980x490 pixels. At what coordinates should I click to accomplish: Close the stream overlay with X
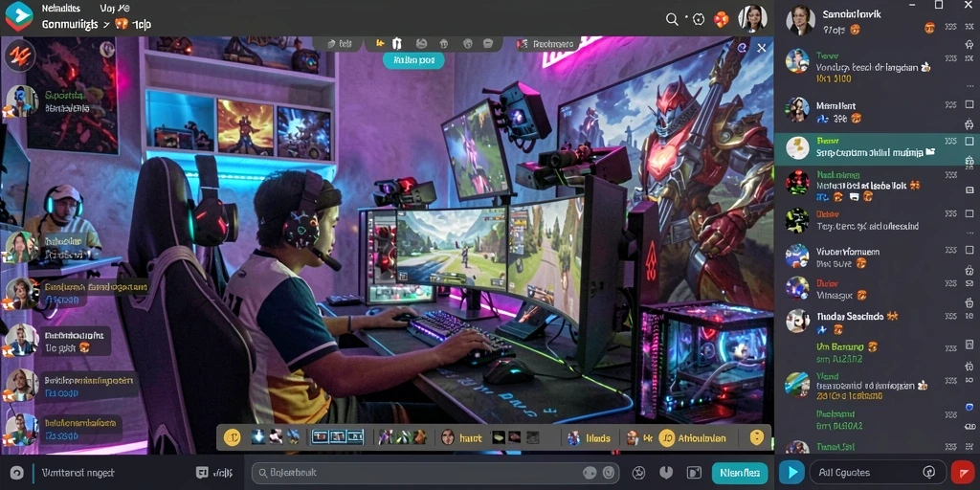(761, 48)
